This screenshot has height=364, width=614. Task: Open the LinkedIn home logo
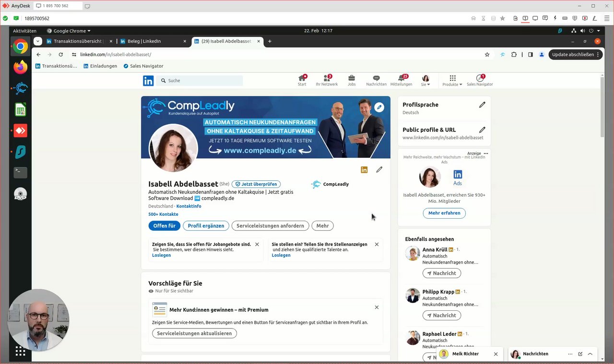[x=148, y=81]
